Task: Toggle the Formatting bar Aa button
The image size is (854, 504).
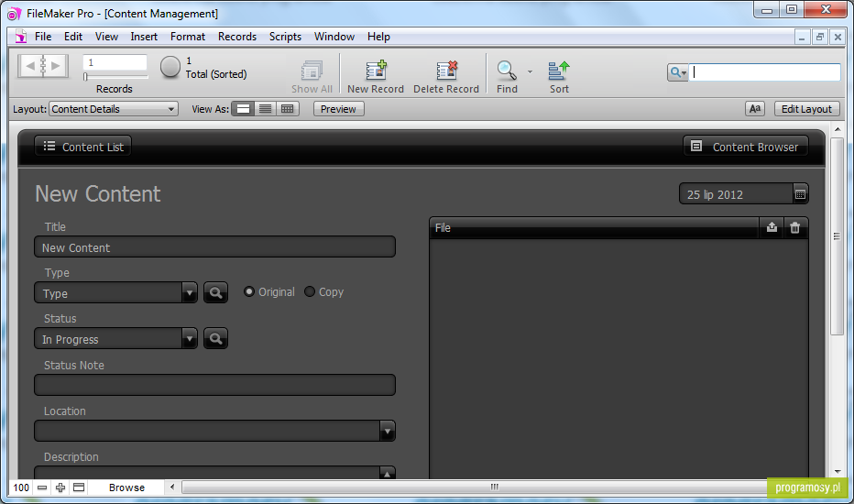Action: tap(755, 109)
